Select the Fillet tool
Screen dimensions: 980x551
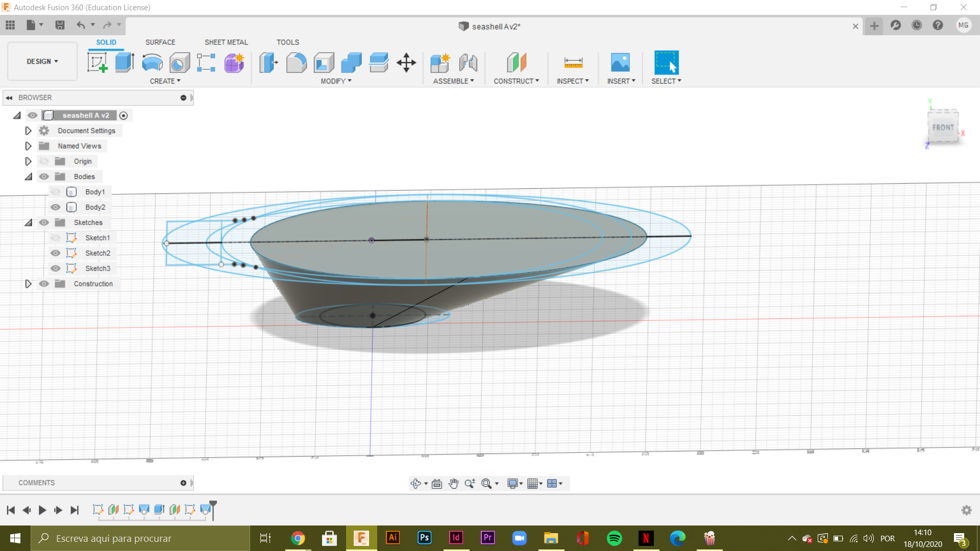[297, 62]
